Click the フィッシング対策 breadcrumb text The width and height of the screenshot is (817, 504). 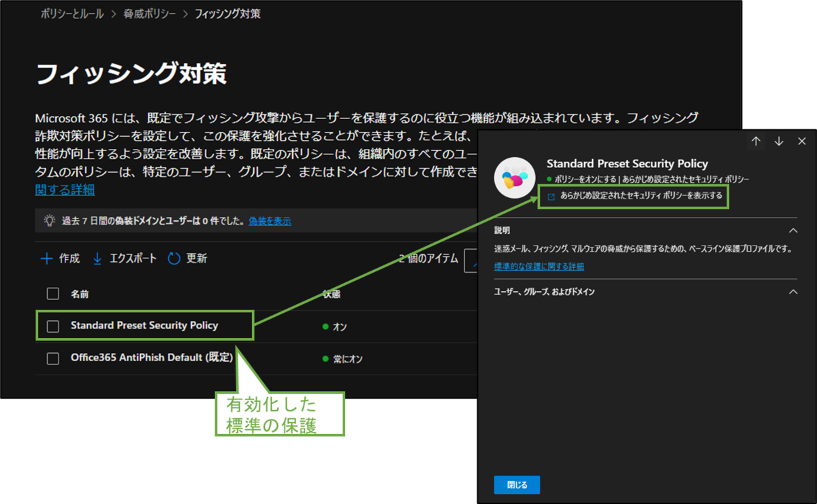[227, 14]
